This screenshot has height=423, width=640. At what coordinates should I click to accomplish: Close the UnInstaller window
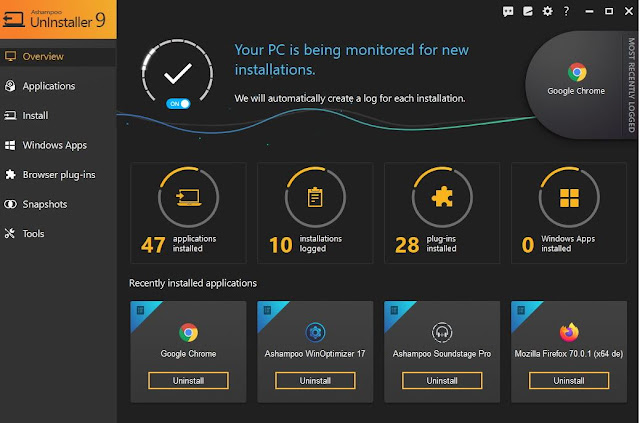point(629,11)
